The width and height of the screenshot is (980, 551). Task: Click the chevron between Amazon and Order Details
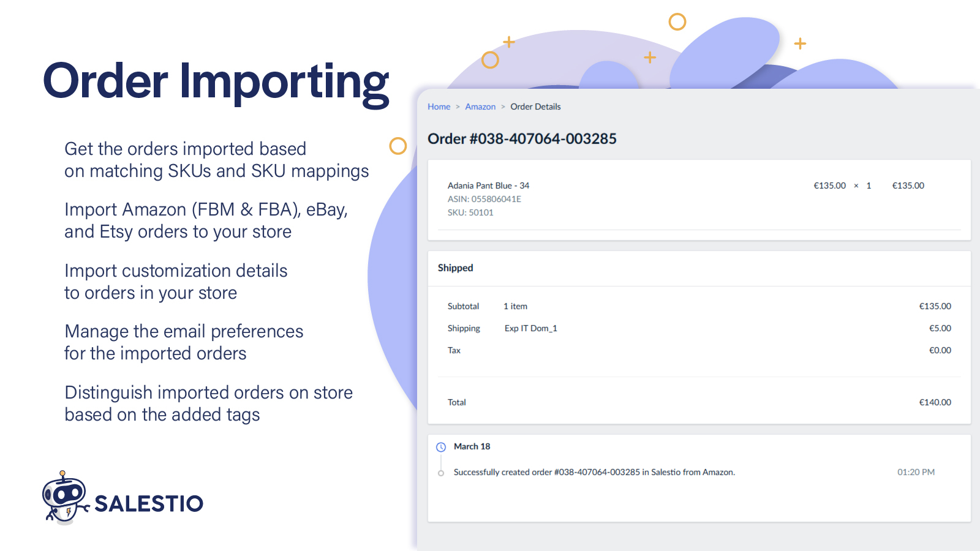503,107
